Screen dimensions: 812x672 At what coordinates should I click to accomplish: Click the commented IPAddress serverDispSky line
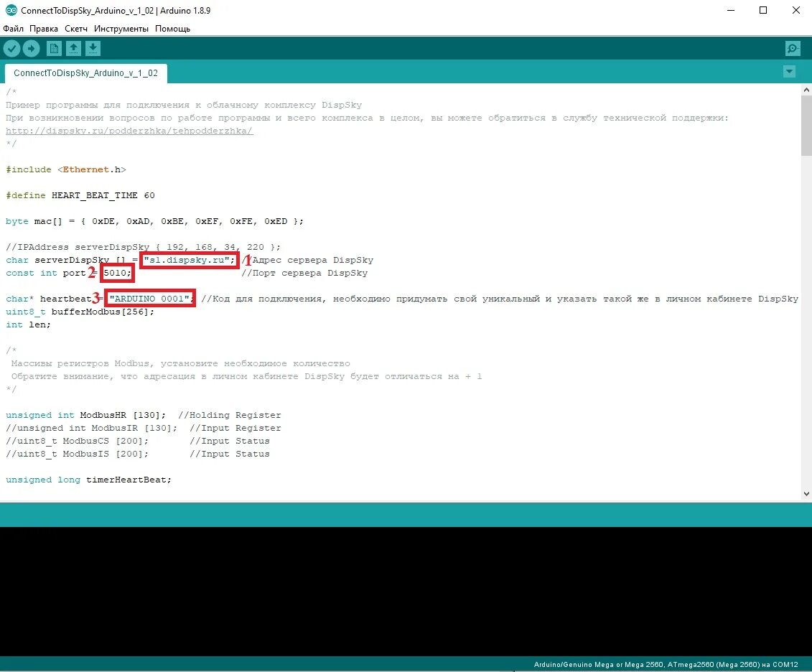pyautogui.click(x=143, y=248)
